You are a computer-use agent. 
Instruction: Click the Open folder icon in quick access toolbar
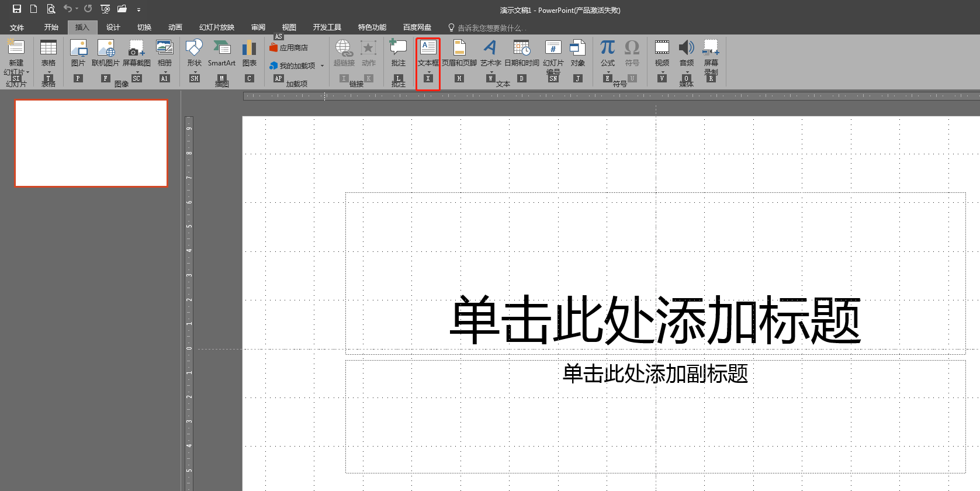coord(122,9)
